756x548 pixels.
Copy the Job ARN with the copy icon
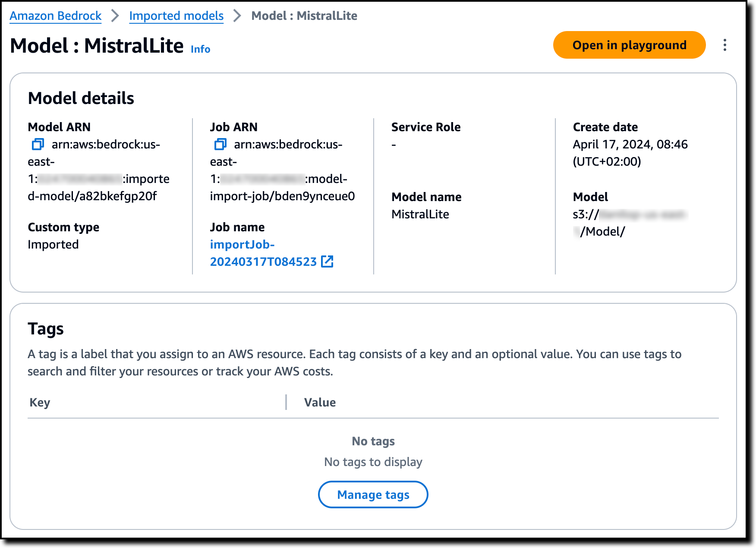pyautogui.click(x=220, y=144)
